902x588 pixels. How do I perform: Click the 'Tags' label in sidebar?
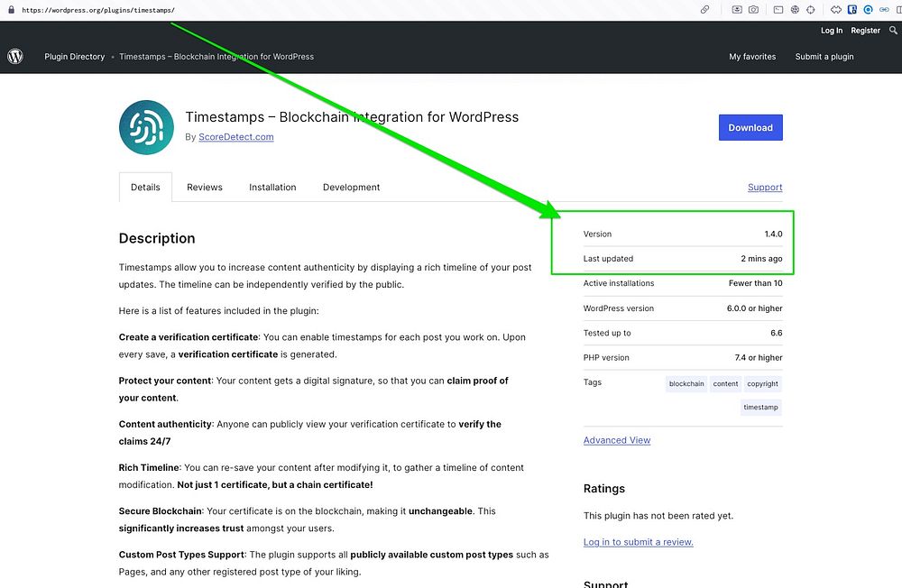592,382
